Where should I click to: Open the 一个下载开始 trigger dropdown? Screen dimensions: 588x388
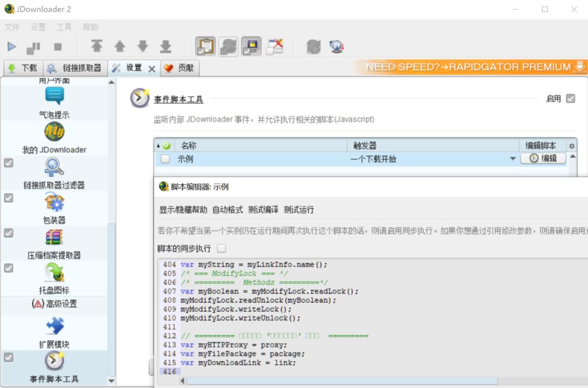click(x=512, y=158)
